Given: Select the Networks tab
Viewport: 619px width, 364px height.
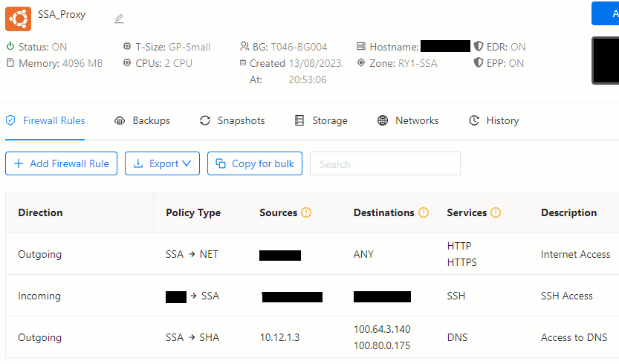Looking at the screenshot, I should click(408, 120).
